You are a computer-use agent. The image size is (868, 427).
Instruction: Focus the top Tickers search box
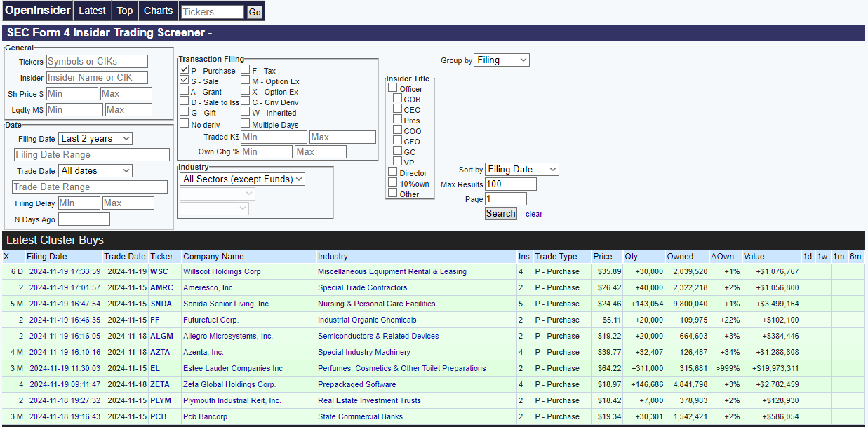[213, 12]
